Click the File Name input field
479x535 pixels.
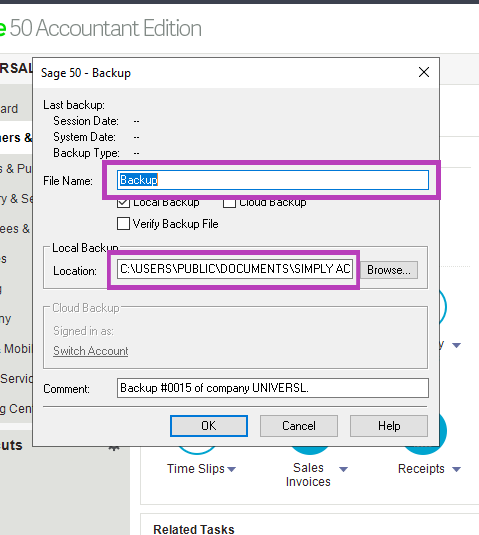pyautogui.click(x=273, y=180)
